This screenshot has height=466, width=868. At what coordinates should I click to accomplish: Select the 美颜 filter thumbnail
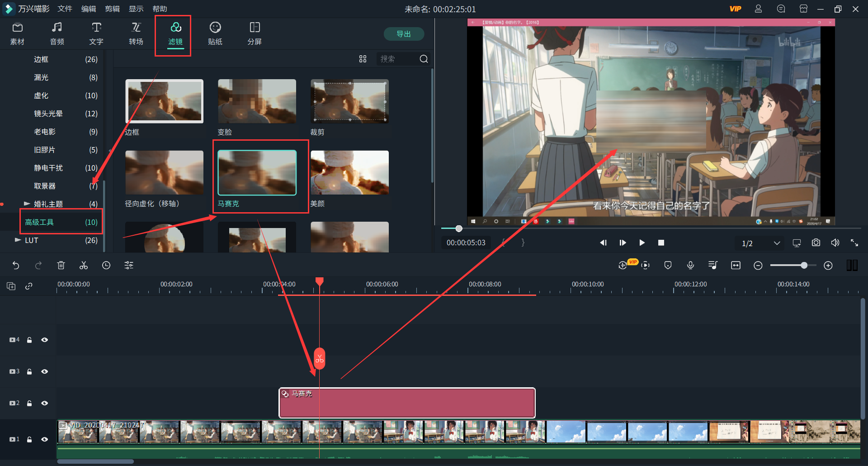pyautogui.click(x=349, y=173)
